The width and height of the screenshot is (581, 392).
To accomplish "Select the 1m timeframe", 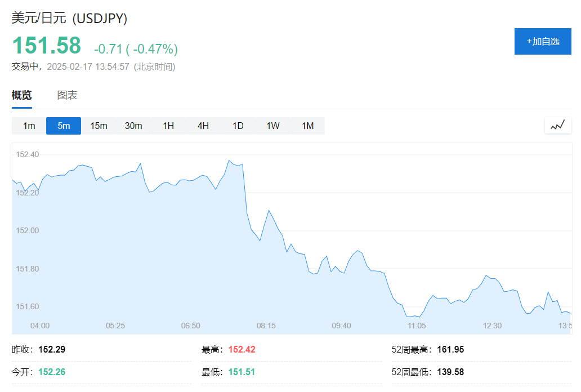I will pos(28,126).
